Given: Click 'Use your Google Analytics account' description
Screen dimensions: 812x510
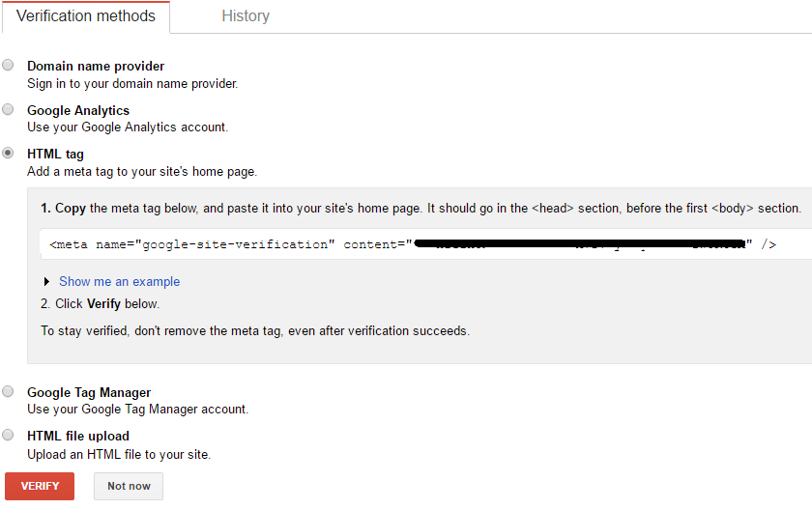Looking at the screenshot, I should tap(128, 127).
